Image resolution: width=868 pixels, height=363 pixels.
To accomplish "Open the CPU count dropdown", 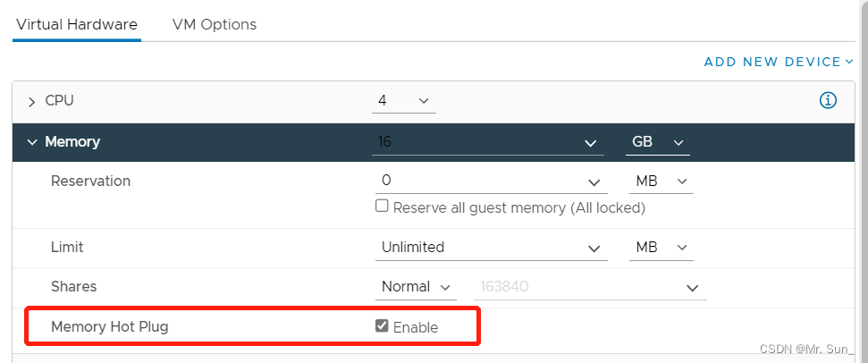I will click(x=404, y=100).
